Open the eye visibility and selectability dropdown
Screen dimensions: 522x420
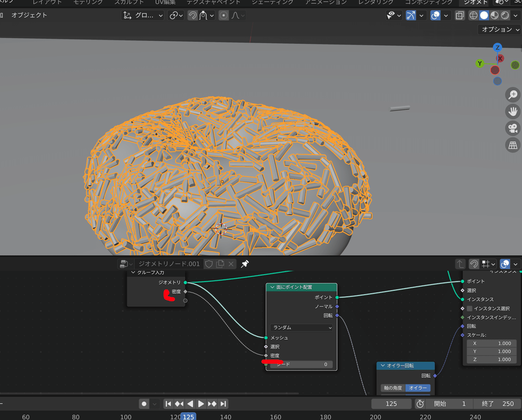pyautogui.click(x=394, y=15)
